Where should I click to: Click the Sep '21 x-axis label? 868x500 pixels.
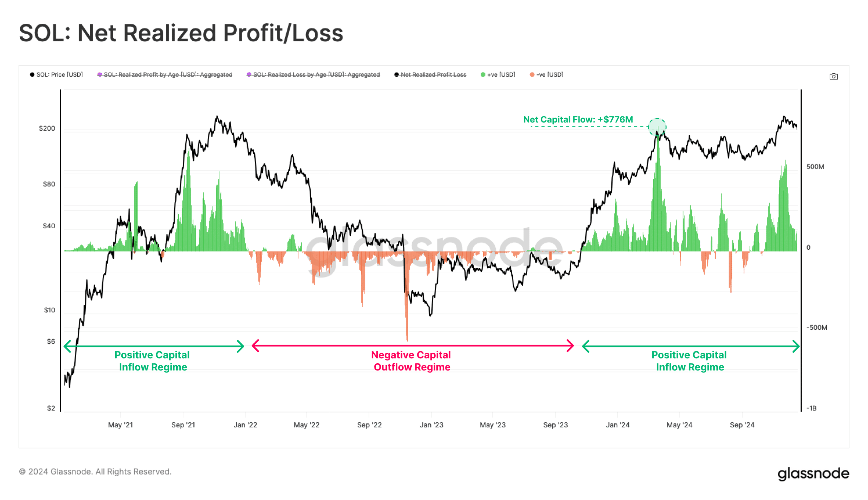(183, 425)
